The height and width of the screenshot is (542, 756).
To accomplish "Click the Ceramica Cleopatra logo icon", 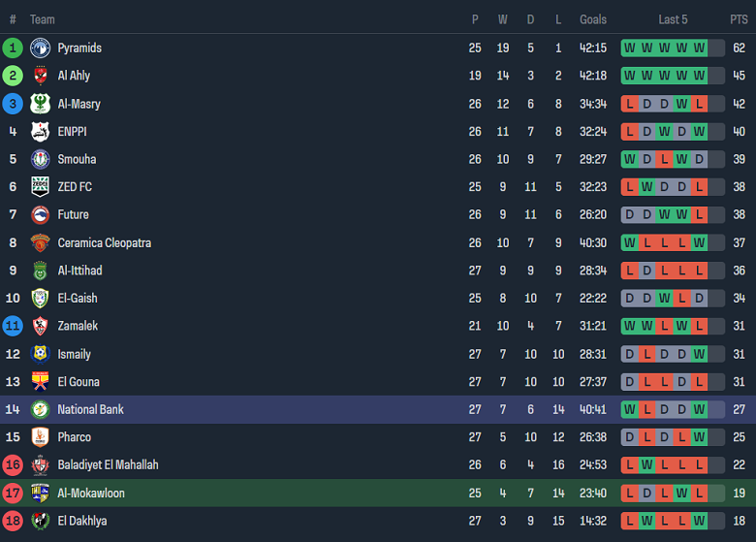I will 40,242.
